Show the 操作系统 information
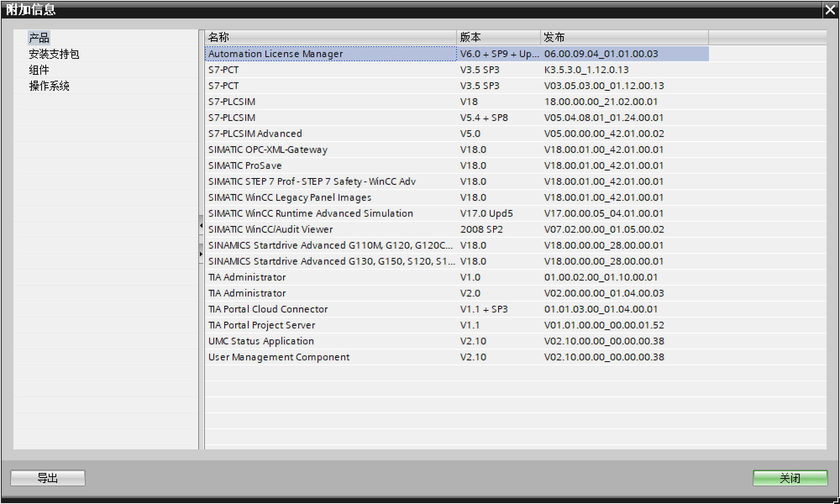The height and width of the screenshot is (504, 840). coord(49,86)
